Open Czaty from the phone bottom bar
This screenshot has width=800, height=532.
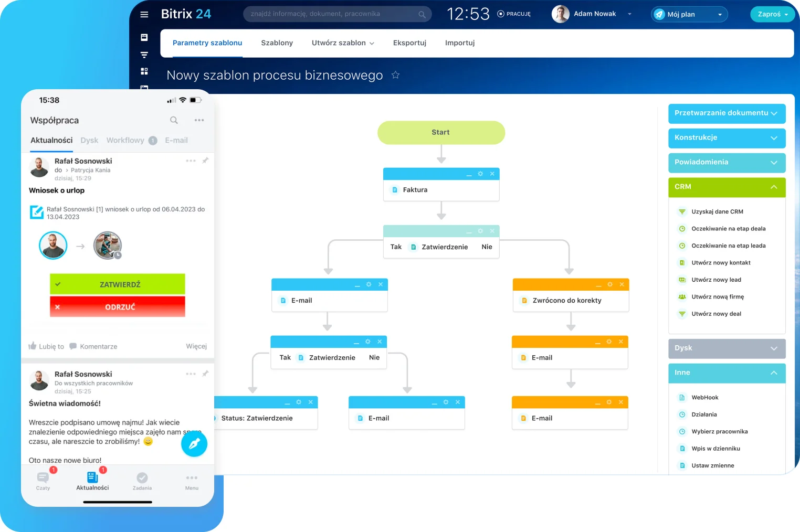pos(43,480)
